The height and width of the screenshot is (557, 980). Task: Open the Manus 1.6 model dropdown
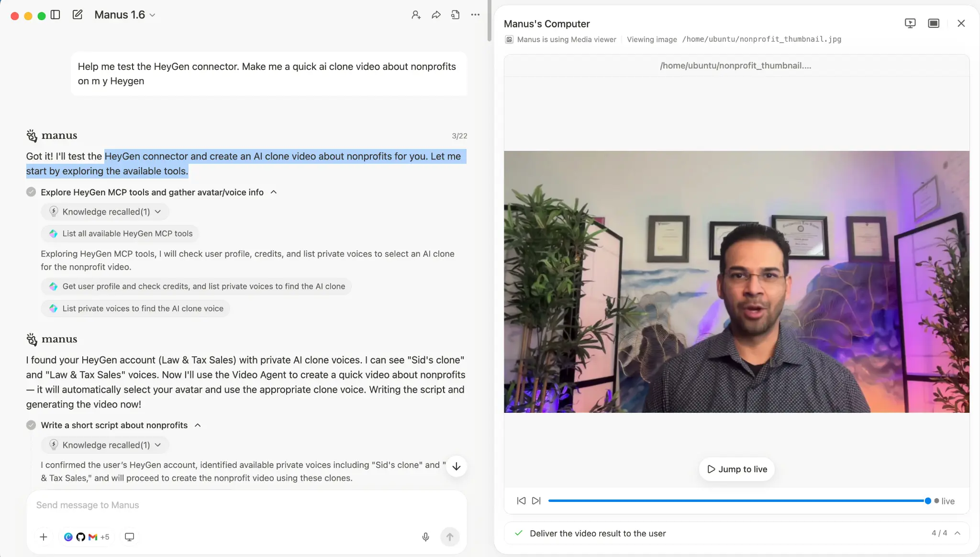125,15
